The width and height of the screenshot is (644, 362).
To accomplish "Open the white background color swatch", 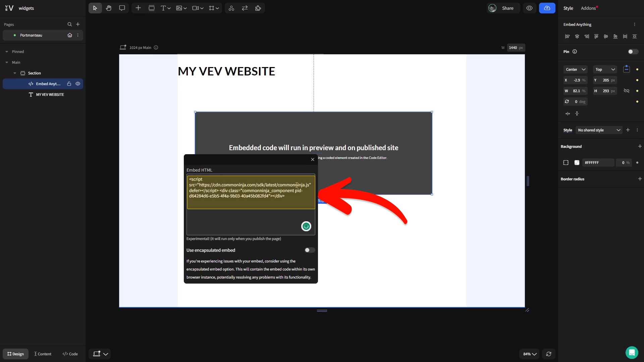I will 577,163.
